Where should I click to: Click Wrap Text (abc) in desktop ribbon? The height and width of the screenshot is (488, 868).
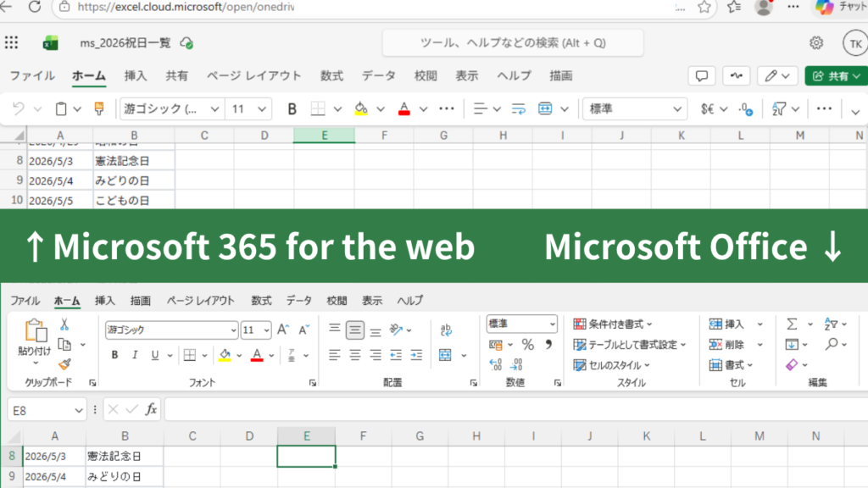tap(446, 330)
